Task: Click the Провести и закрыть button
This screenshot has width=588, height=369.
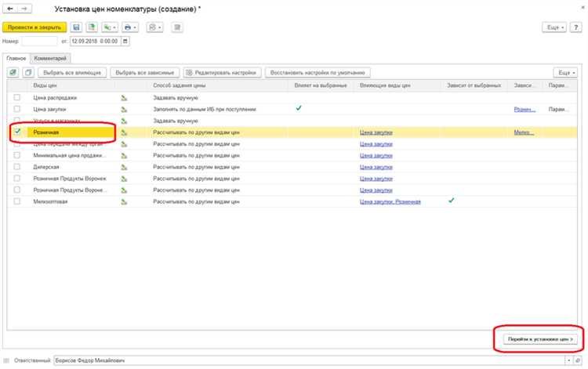Action: coord(34,27)
